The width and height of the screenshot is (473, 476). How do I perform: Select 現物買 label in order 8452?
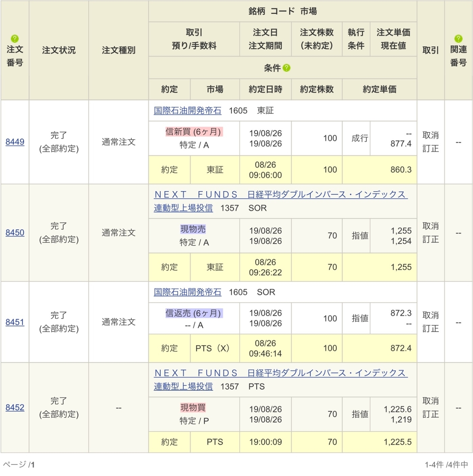coord(193,408)
